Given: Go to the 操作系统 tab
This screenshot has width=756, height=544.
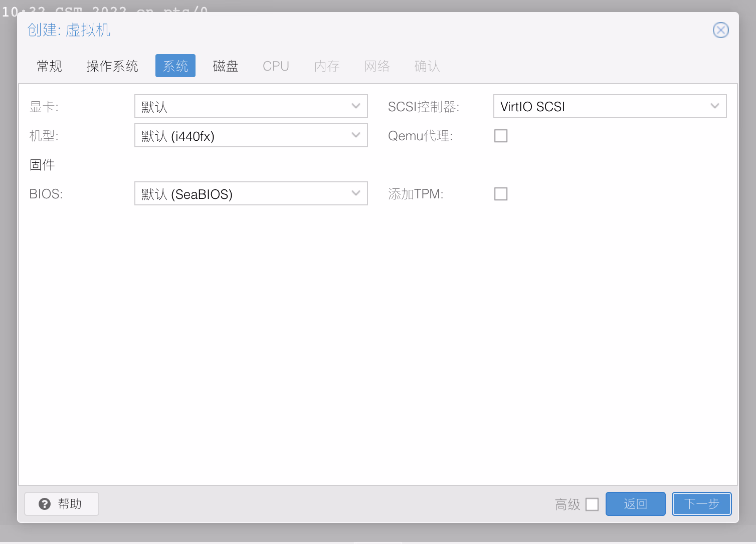Looking at the screenshot, I should pyautogui.click(x=112, y=66).
